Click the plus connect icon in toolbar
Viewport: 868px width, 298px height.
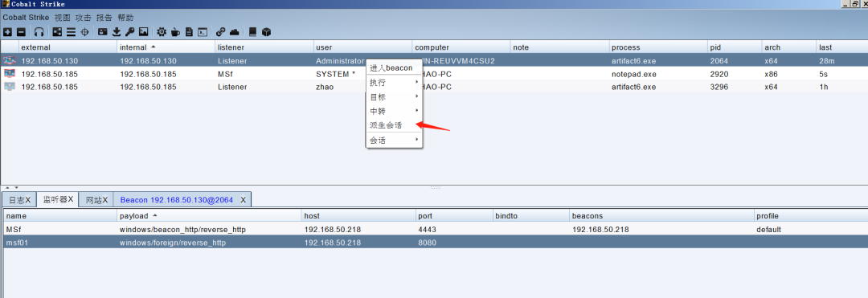(x=8, y=32)
